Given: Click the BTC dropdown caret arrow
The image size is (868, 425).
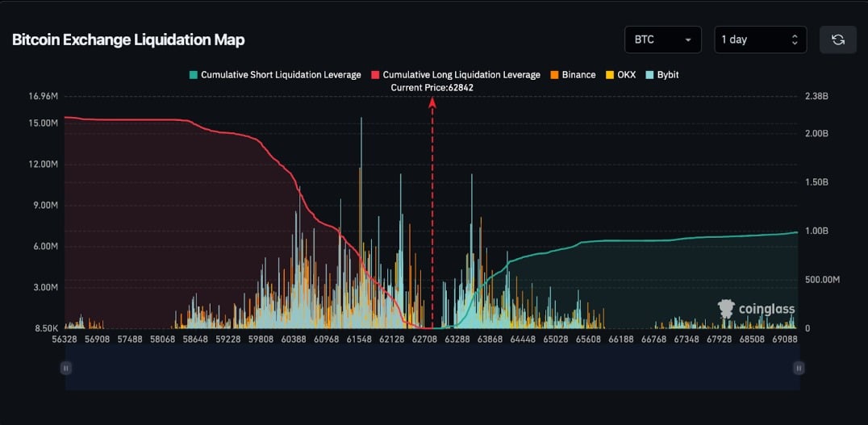Looking at the screenshot, I should click(x=688, y=40).
